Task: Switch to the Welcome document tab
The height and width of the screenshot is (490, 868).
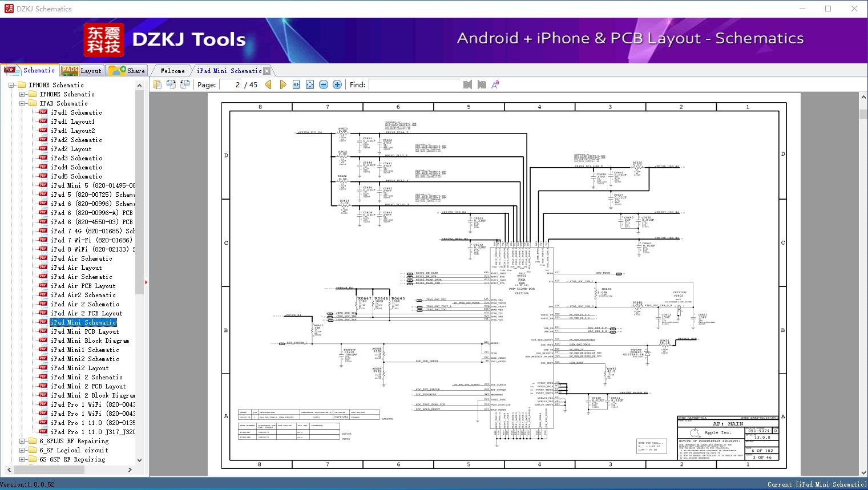Action: (x=172, y=71)
